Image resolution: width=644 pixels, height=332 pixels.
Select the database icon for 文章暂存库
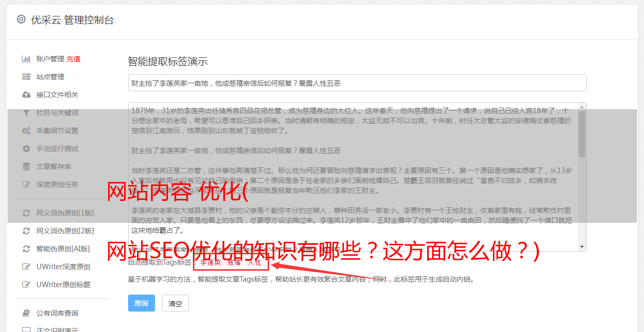pyautogui.click(x=26, y=166)
